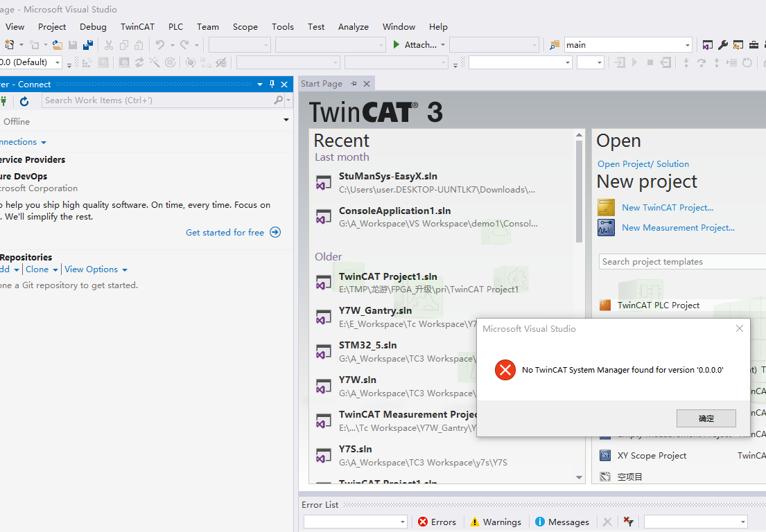Pin the Team Explorer panel
This screenshot has height=532, width=766.
pos(272,84)
